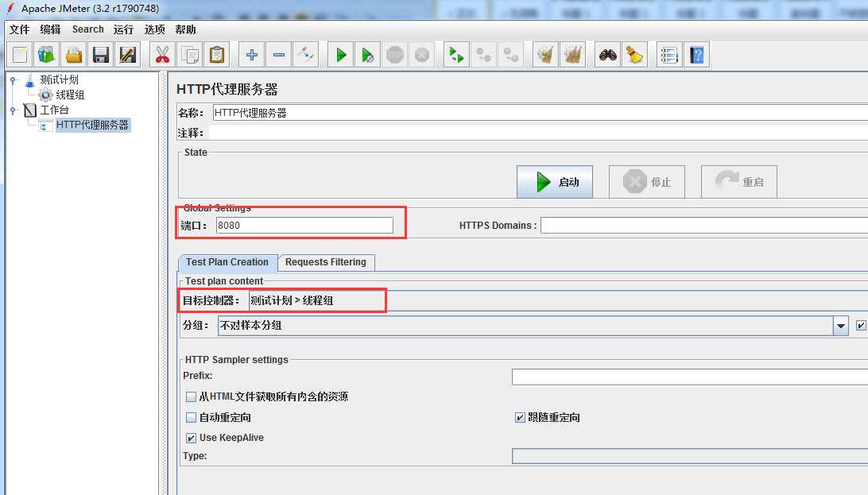Click the 端口 port field showing 8080
Screen dimensions: 868x495
point(304,225)
